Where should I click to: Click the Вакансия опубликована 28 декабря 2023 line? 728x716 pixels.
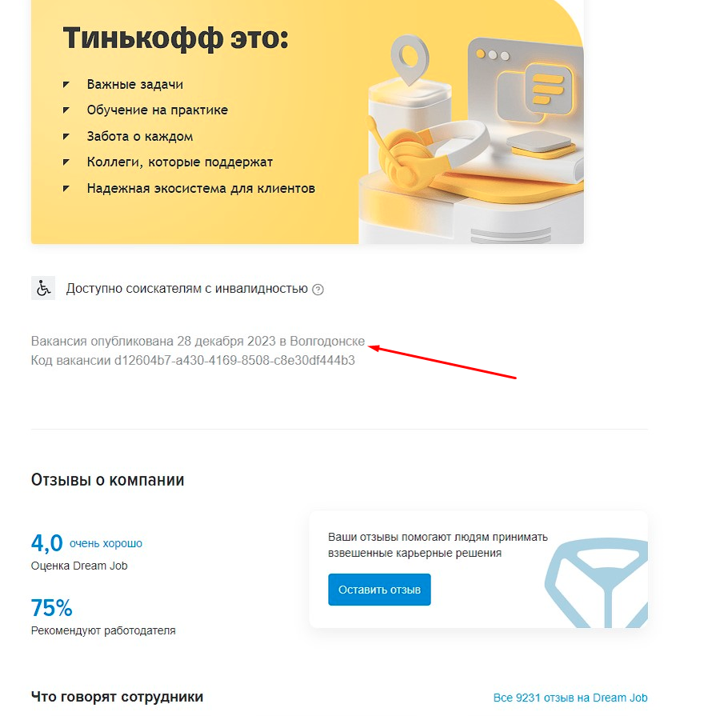tap(198, 342)
